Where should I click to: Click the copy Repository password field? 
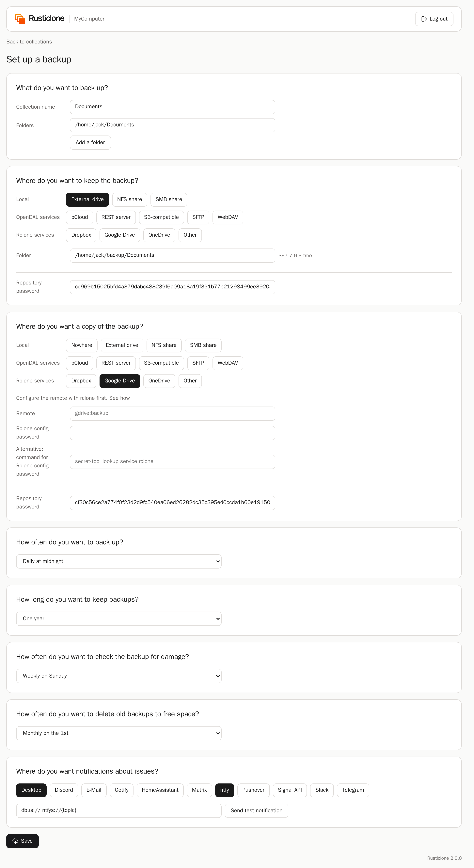tap(172, 503)
